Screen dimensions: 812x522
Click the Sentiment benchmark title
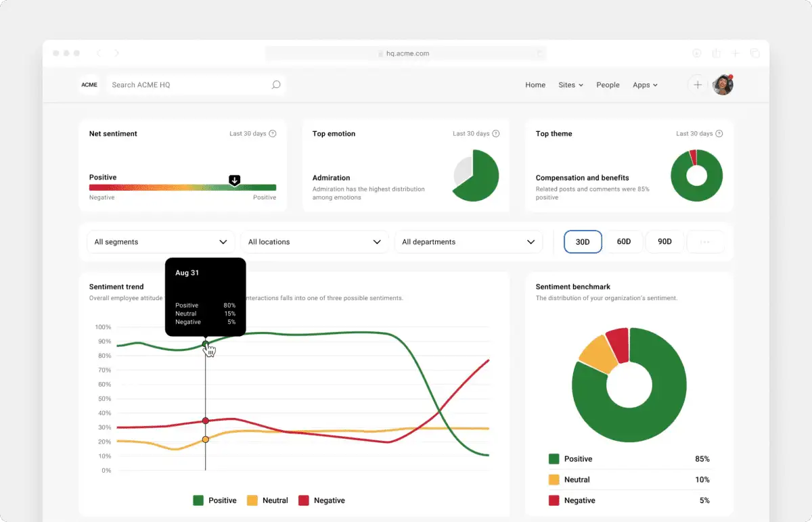click(x=573, y=287)
